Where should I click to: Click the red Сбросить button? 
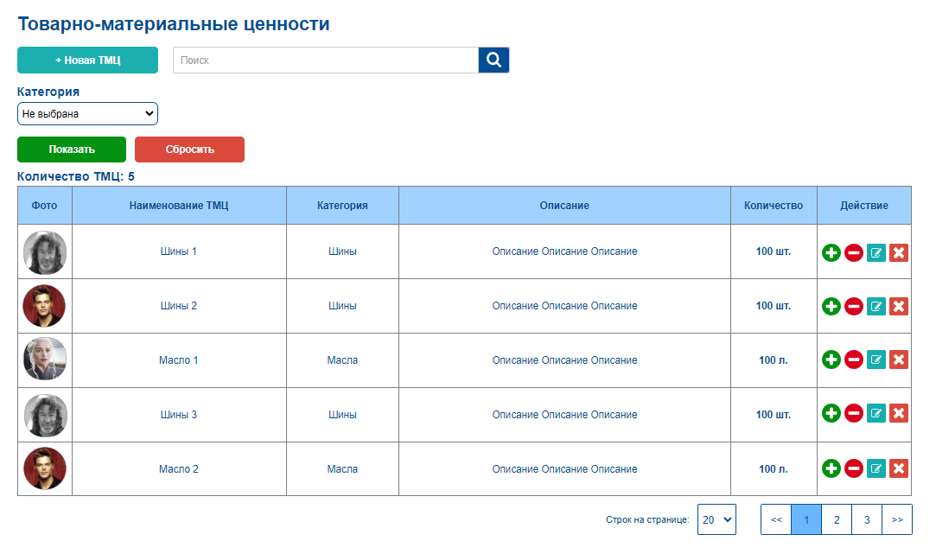190,150
